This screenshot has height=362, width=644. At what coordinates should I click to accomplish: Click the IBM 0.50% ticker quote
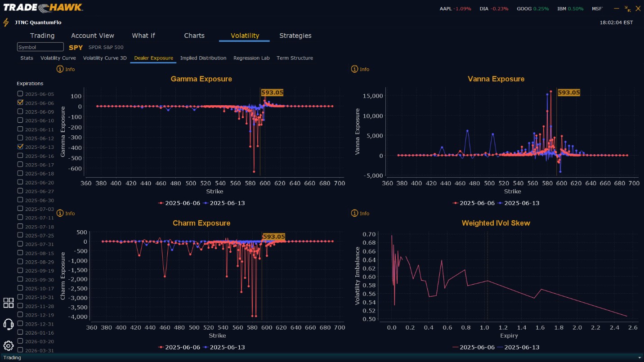(570, 9)
